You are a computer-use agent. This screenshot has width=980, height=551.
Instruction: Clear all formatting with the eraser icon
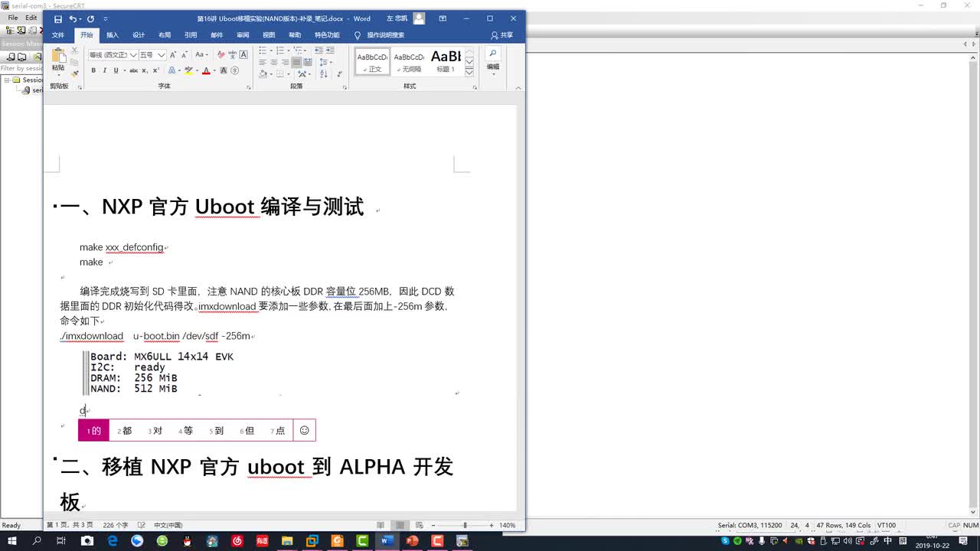point(220,54)
